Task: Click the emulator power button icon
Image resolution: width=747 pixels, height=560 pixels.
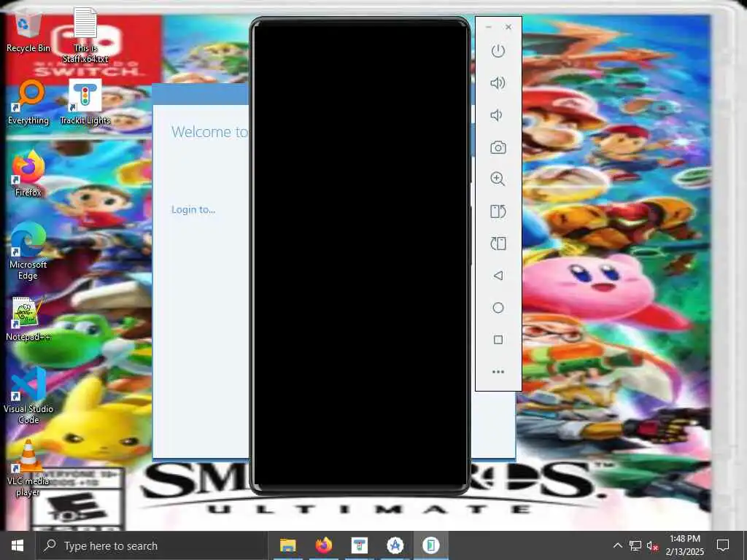Action: (x=498, y=50)
